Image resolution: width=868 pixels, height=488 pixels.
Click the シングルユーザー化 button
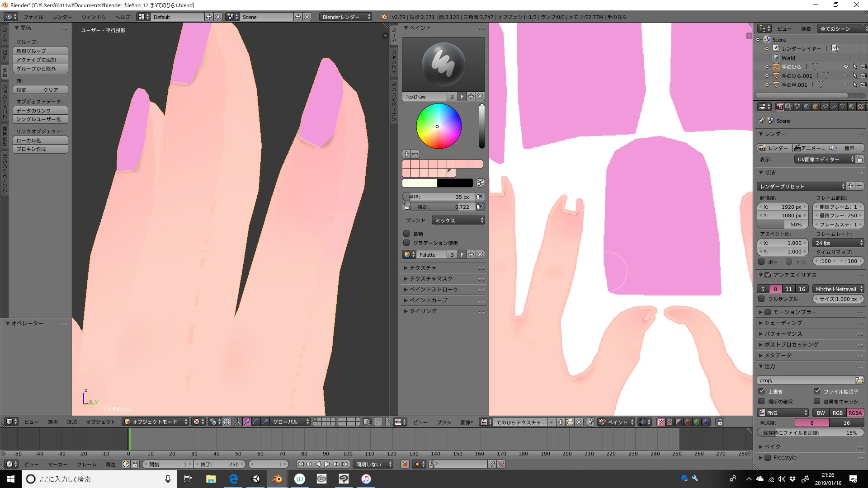click(x=41, y=119)
